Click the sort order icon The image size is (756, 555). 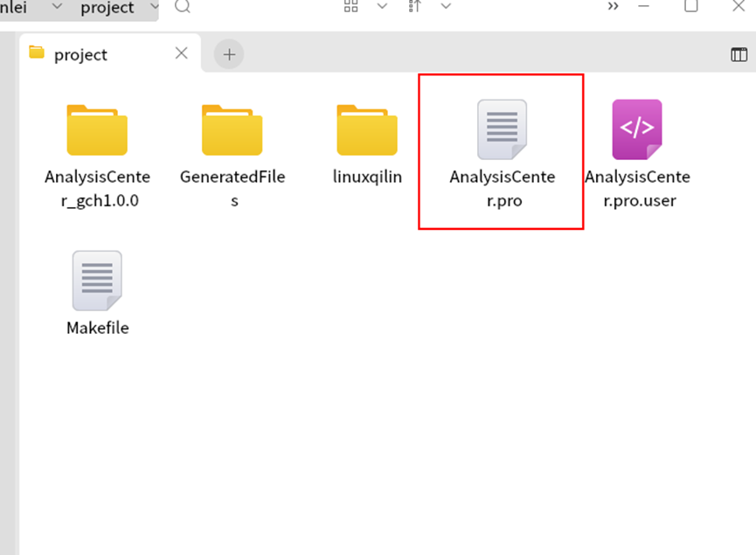pyautogui.click(x=414, y=6)
